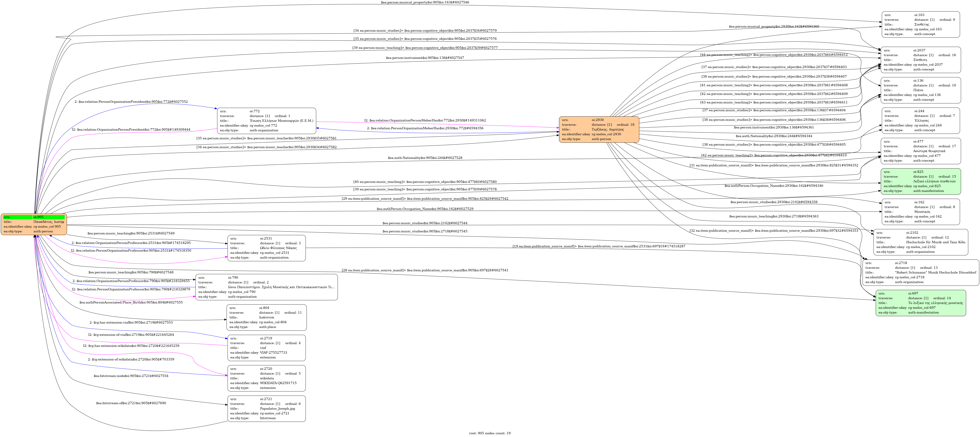Click the viaf extension node oi:2719
The image size is (980, 437).
(266, 348)
